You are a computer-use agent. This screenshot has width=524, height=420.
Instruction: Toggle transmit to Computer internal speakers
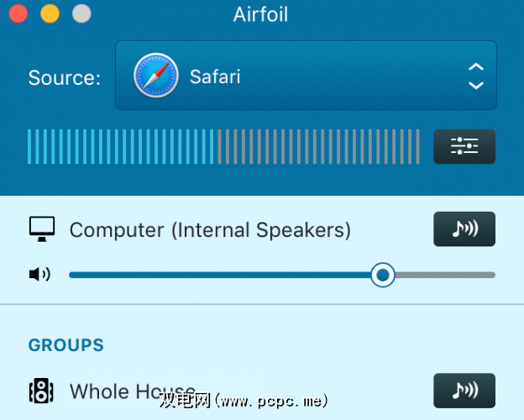coord(464,229)
